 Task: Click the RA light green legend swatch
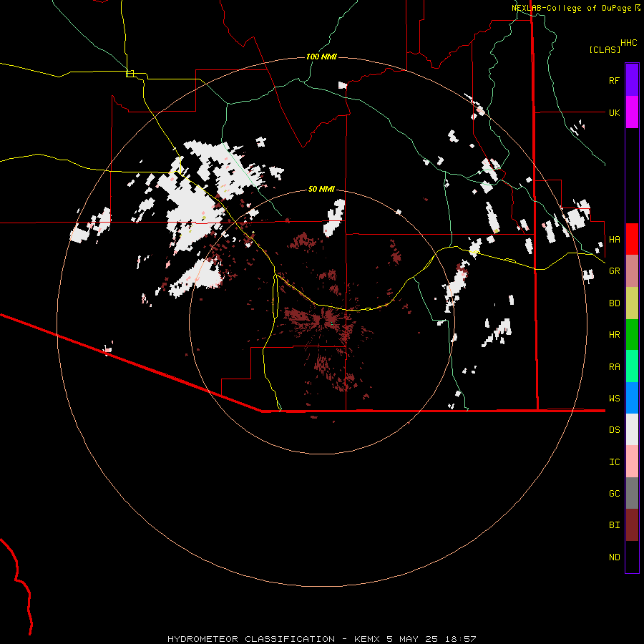632,366
